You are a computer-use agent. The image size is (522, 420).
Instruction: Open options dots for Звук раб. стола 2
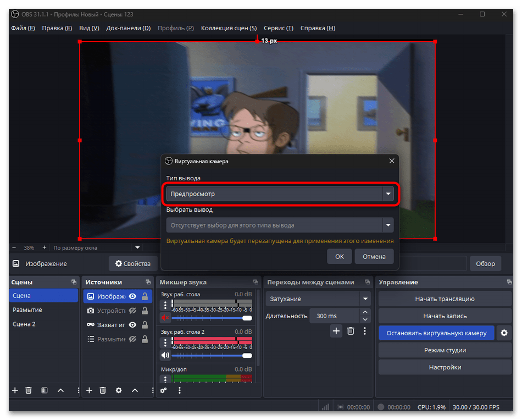click(165, 342)
